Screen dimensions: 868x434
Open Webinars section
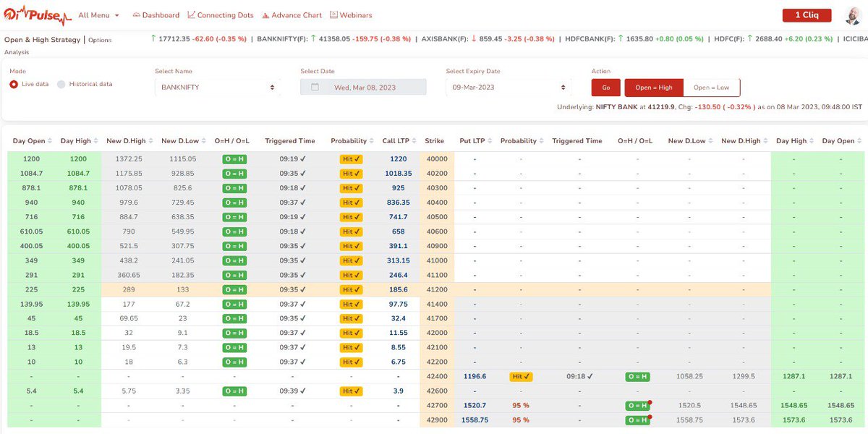point(351,15)
